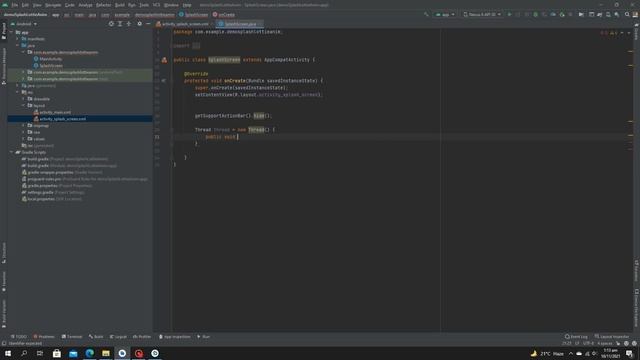Click the Select Opened File target icon

pos(111,24)
